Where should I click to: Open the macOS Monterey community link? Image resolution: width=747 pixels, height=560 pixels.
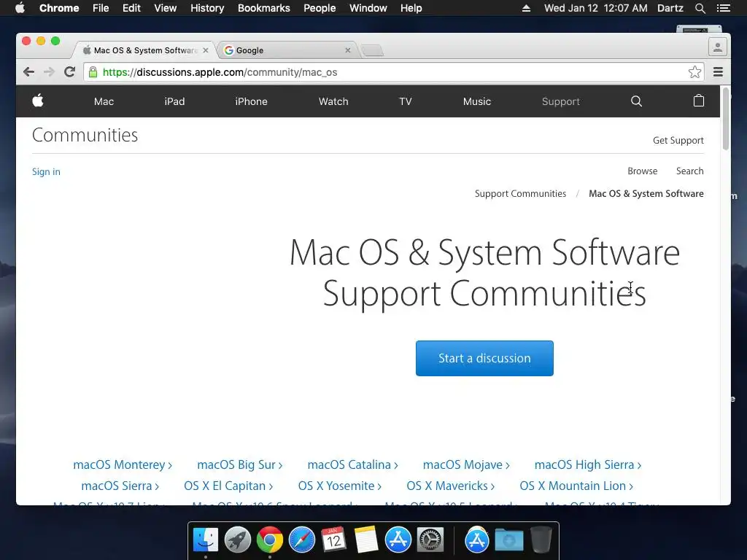[123, 464]
